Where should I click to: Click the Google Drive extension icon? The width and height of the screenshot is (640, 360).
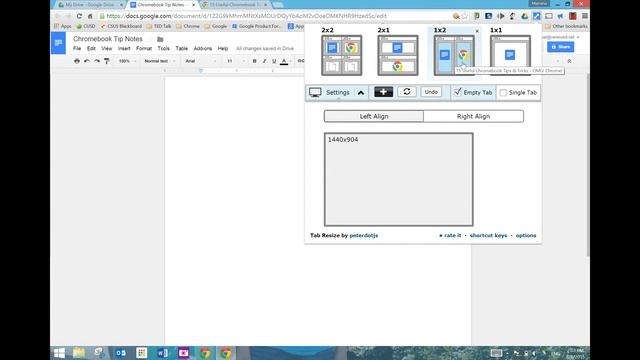524,16
